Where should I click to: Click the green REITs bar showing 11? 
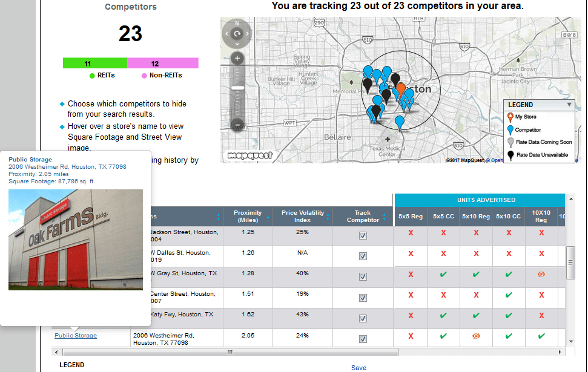pyautogui.click(x=95, y=64)
